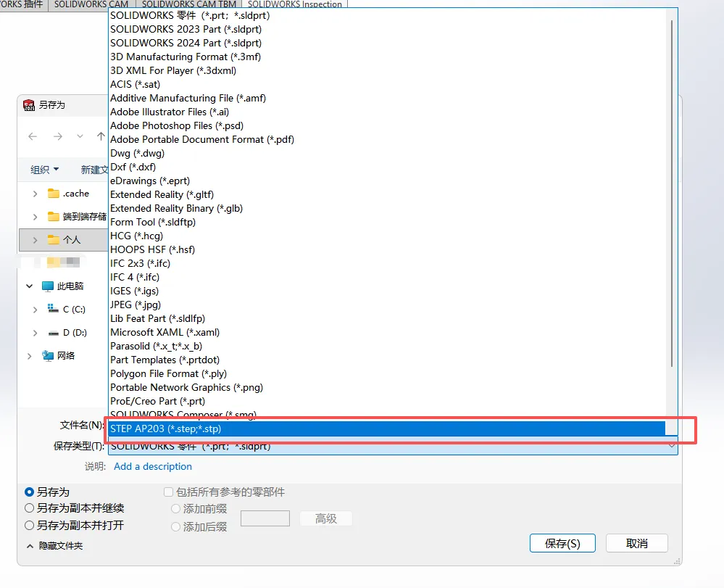Expand the C (C:) drive node
The width and height of the screenshot is (724, 588).
pos(35,310)
